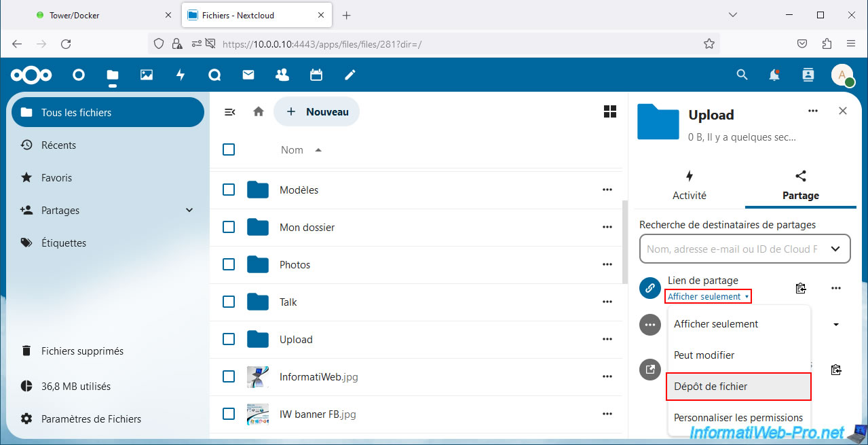Image resolution: width=868 pixels, height=445 pixels.
Task: Toggle the select-all checkbox in header
Action: [x=229, y=149]
